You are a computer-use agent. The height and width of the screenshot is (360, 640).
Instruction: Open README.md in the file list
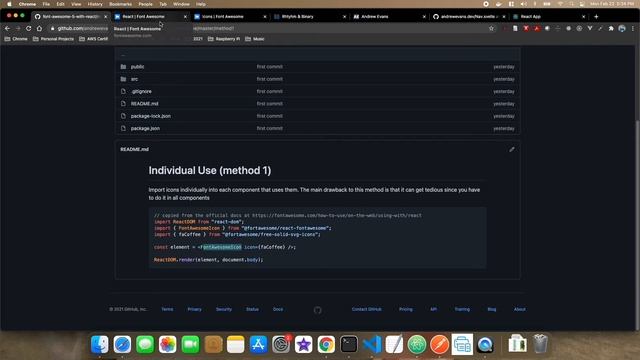click(144, 104)
